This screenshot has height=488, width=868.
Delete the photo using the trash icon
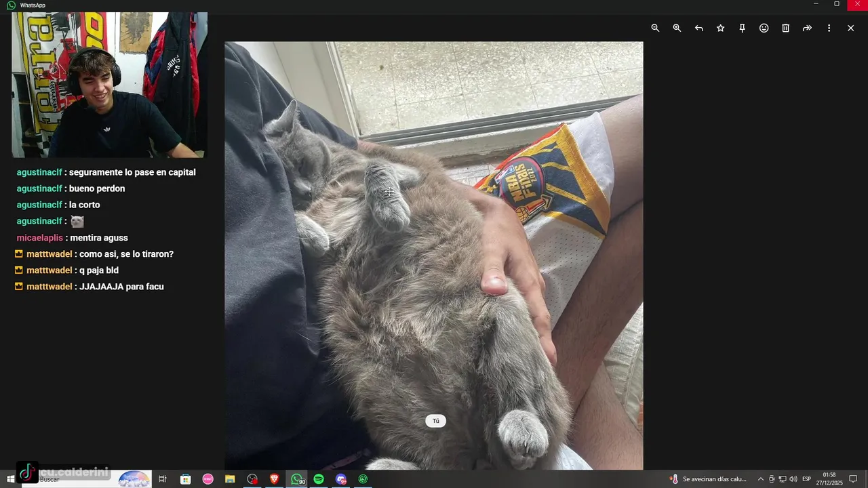point(785,28)
